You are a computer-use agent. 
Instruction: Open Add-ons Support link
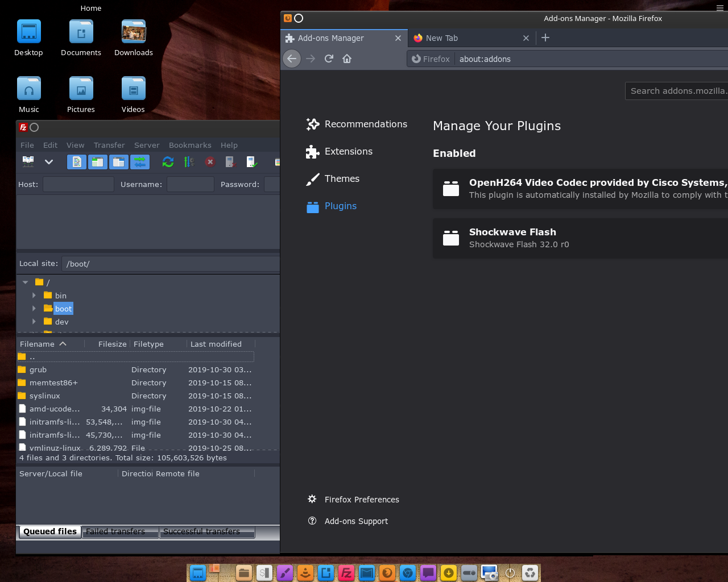tap(348, 521)
